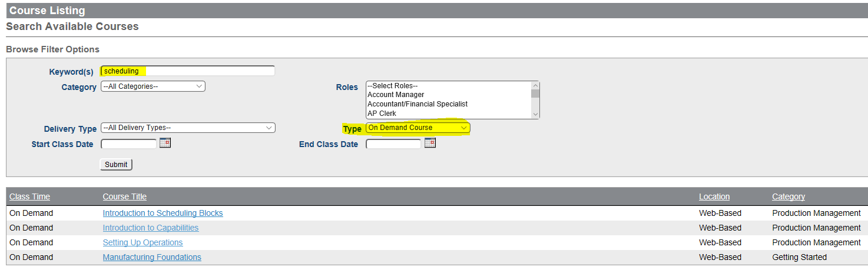This screenshot has width=868, height=280.
Task: Sort results by Course Title column
Action: point(125,196)
